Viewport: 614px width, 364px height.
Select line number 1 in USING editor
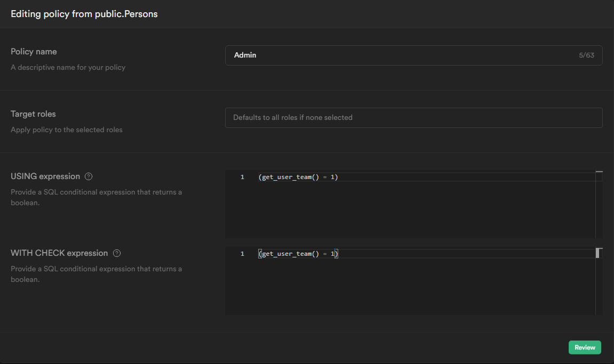[242, 177]
